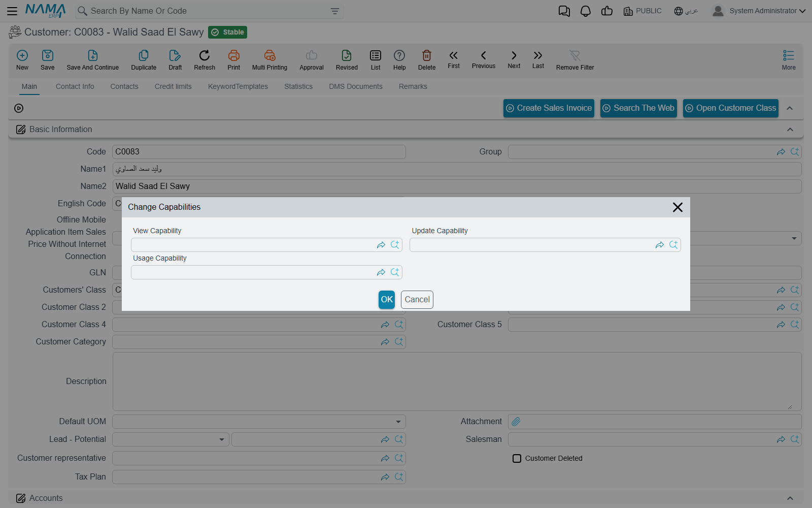This screenshot has height=508, width=812.
Task: Open the Remarks tab
Action: (413, 86)
